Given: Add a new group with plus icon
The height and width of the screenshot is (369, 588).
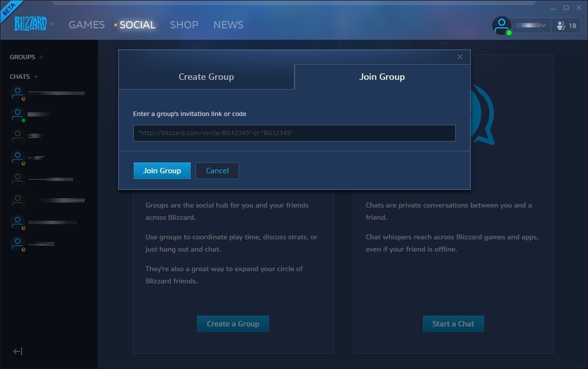Looking at the screenshot, I should (42, 57).
